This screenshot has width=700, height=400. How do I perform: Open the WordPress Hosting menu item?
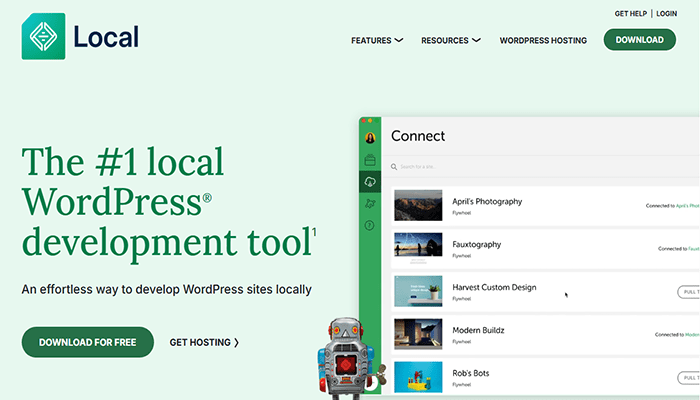click(x=542, y=41)
